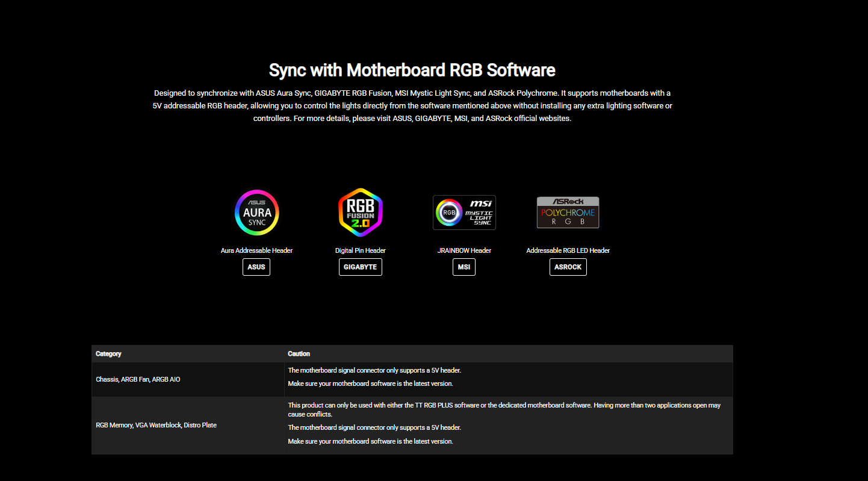Click the Sync with Motherboard RGB Software heading
The width and height of the screenshot is (868, 481).
[412, 70]
